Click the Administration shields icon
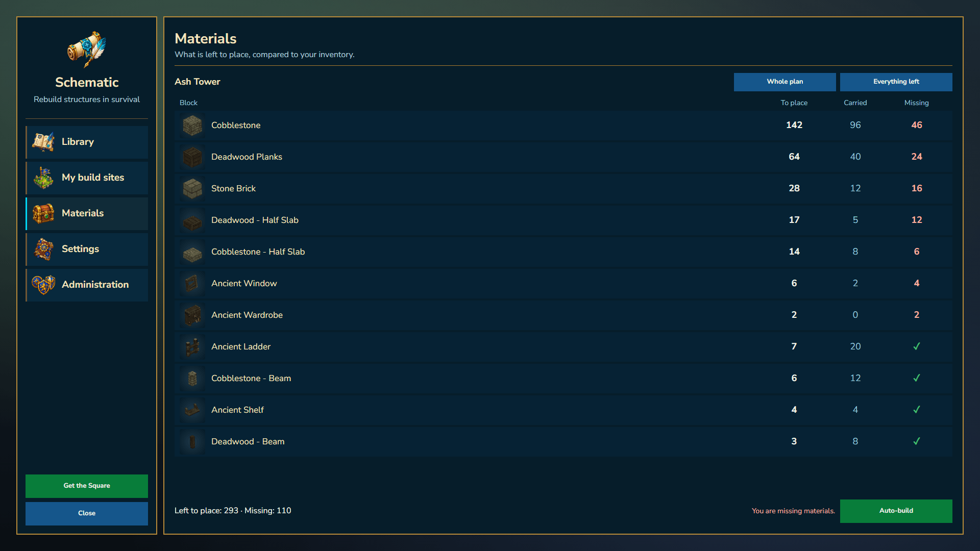Screen dimensions: 980x551 pyautogui.click(x=43, y=285)
